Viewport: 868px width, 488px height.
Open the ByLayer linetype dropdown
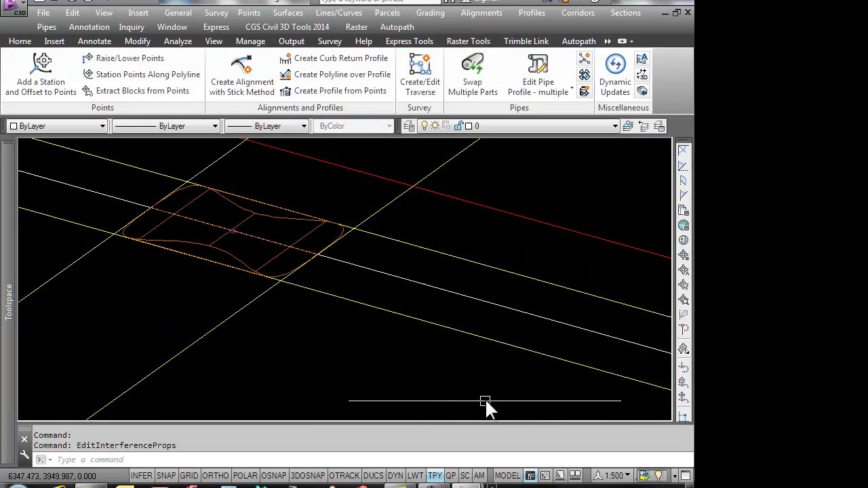tap(214, 126)
